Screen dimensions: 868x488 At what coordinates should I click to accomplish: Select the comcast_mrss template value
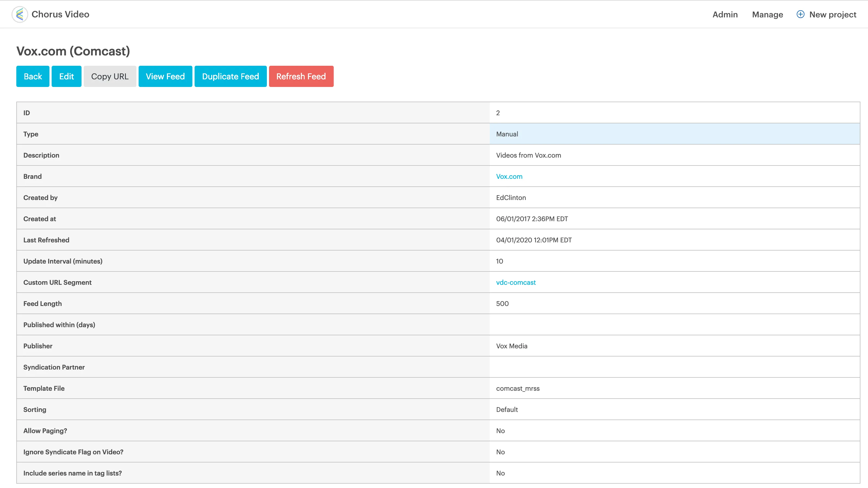(x=517, y=388)
